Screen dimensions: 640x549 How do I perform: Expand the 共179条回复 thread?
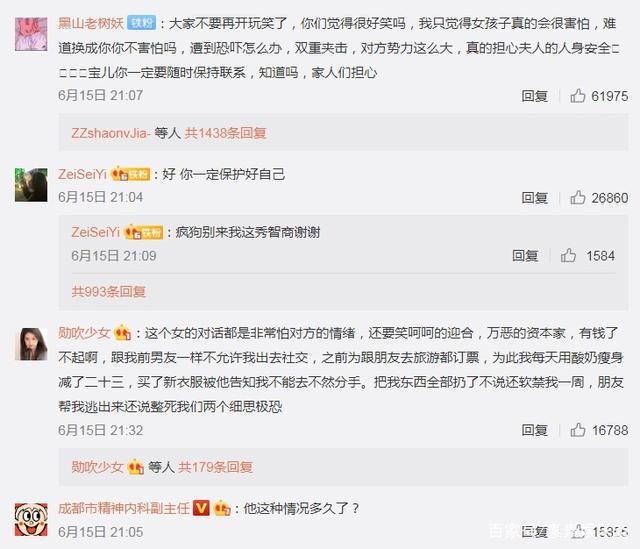click(216, 467)
